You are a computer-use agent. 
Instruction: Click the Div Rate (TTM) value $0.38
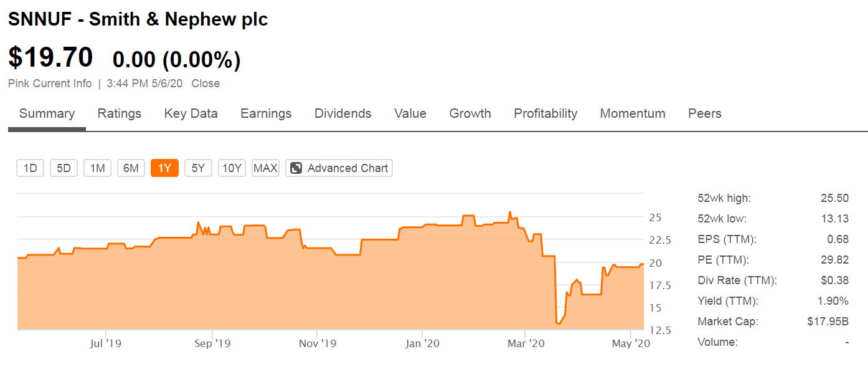[x=834, y=280]
